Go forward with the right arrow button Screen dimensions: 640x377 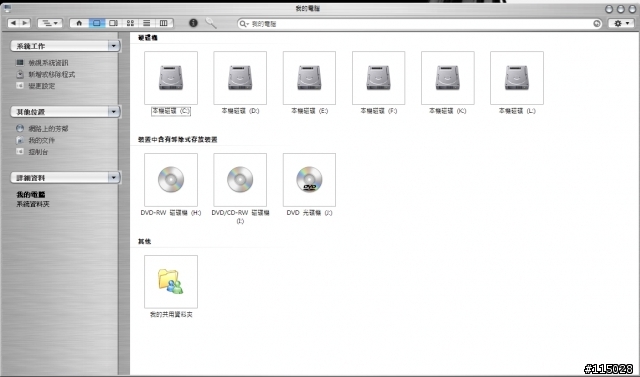(x=24, y=23)
